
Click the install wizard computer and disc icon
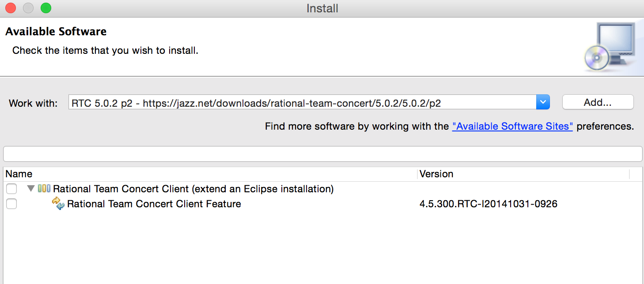coord(610,47)
